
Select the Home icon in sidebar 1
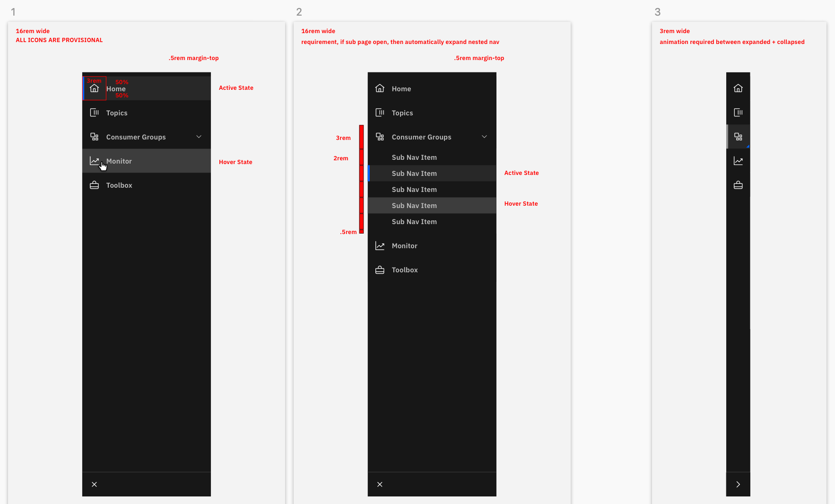coord(95,88)
